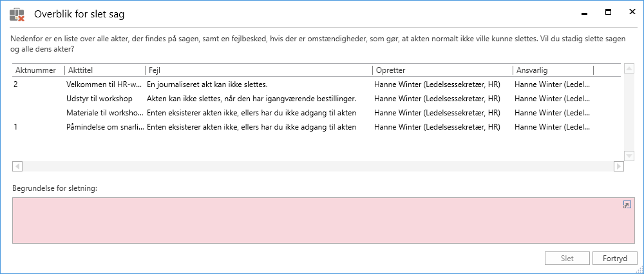Viewport: 644px width, 274px height.
Task: Minimize the Overblik for slet sag window
Action: click(x=583, y=12)
